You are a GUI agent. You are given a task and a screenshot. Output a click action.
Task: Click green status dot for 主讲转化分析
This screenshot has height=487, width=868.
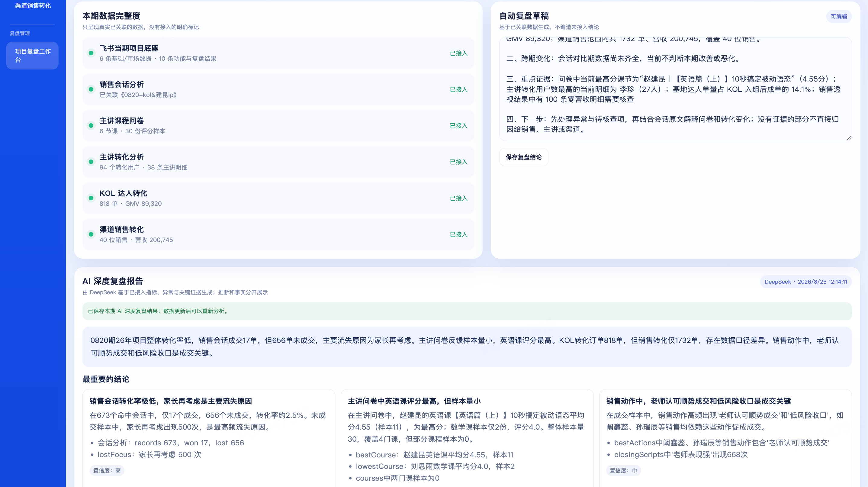pos(91,162)
